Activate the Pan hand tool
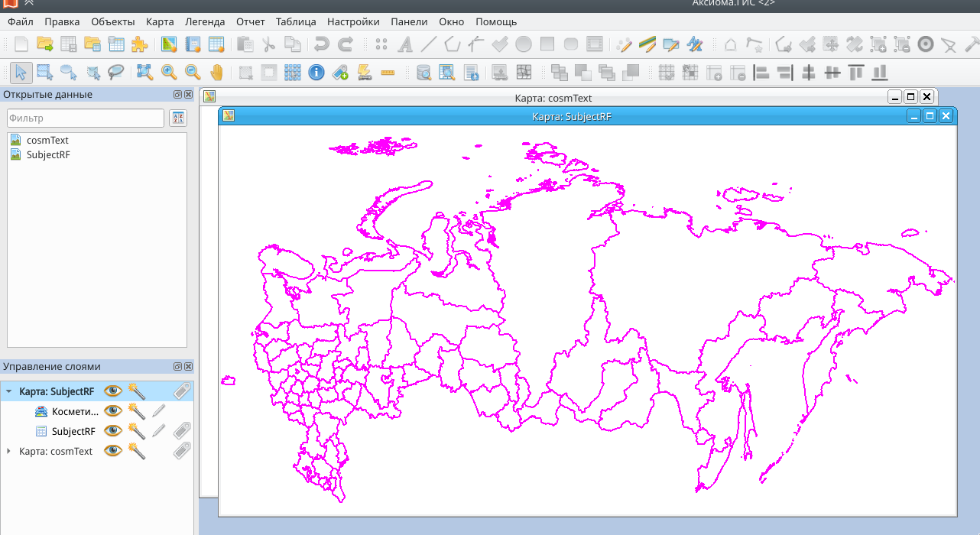 tap(217, 72)
